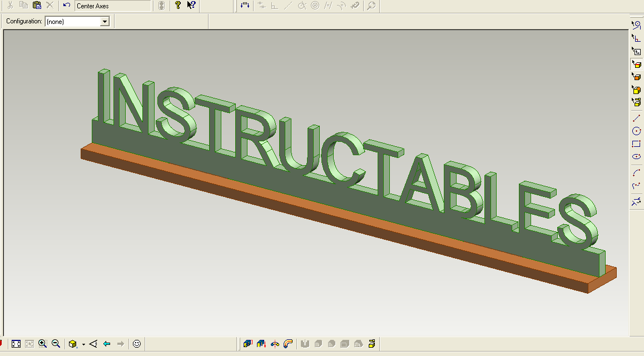This screenshot has height=356, width=644.
Task: Zoom to fit using the extents icon
Action: [x=16, y=344]
